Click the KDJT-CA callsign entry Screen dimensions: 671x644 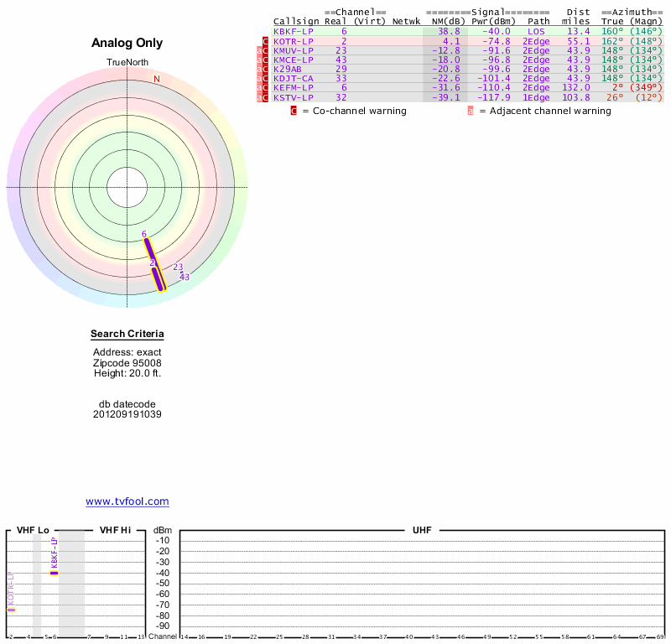[x=293, y=79]
